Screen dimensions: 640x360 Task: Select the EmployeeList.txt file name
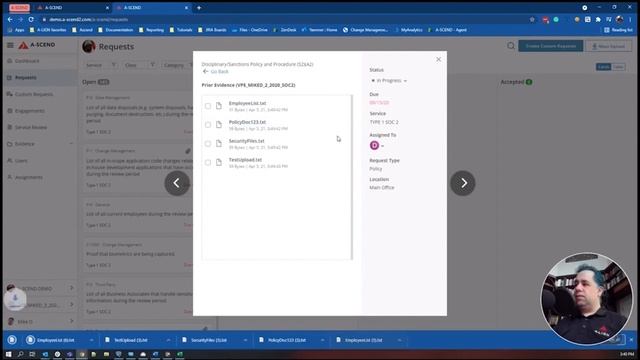coord(247,103)
